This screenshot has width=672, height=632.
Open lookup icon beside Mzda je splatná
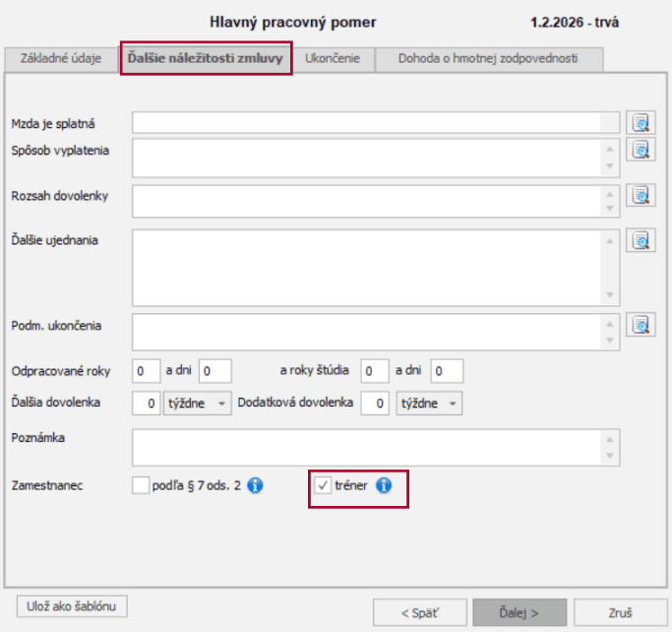coord(641,123)
